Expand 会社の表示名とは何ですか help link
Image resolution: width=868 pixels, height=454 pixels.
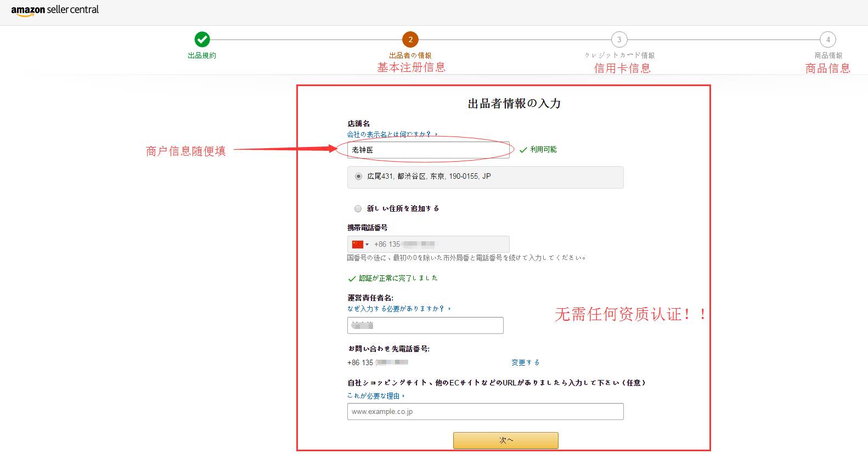pos(392,134)
